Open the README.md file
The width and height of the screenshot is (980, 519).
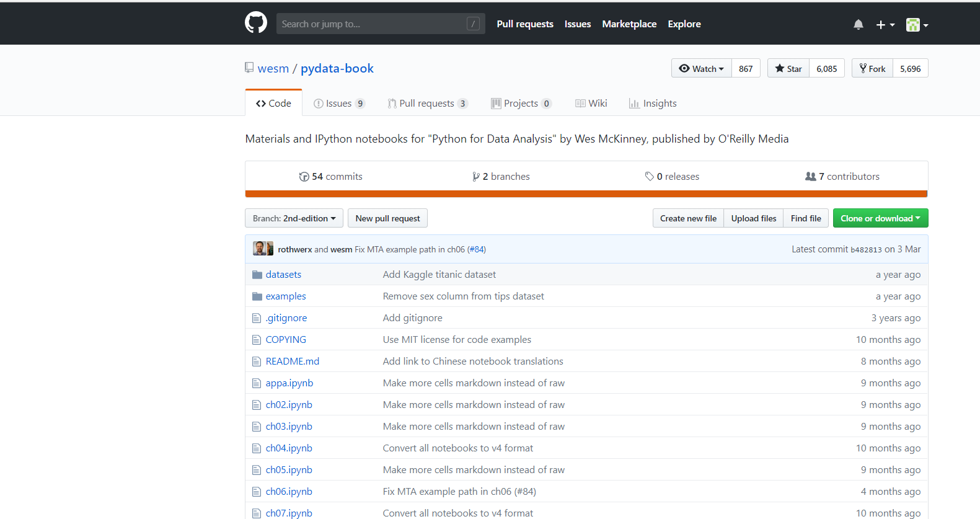[293, 362]
